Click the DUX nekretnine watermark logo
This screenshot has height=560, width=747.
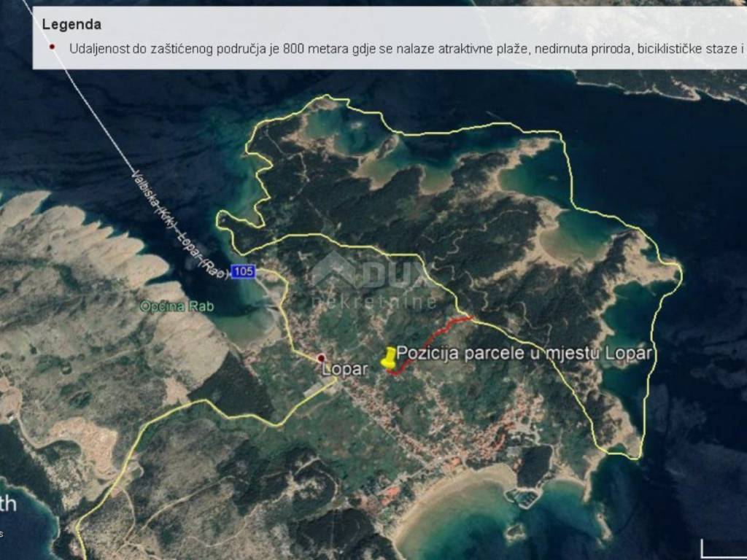372,276
